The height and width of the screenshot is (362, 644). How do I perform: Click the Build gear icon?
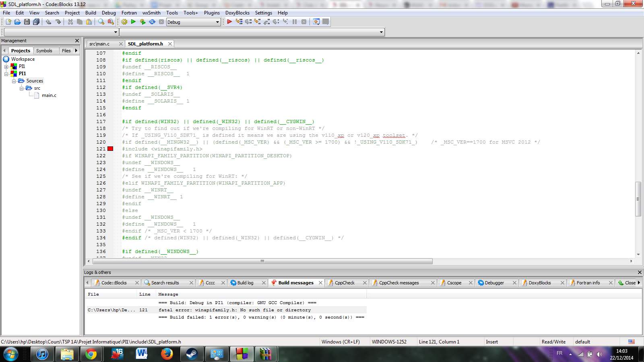[x=124, y=22]
